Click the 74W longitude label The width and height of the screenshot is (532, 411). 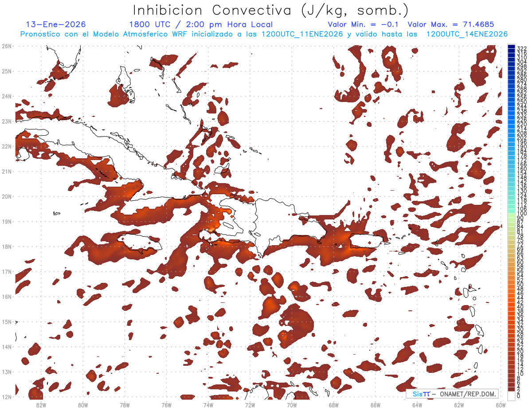click(x=208, y=404)
